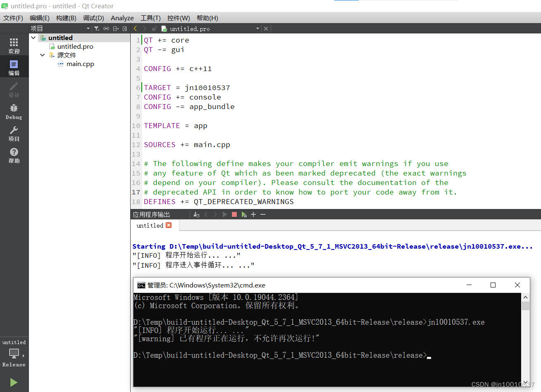This screenshot has height=392, width=541.
Task: Select the untitled output tab
Action: click(x=150, y=226)
